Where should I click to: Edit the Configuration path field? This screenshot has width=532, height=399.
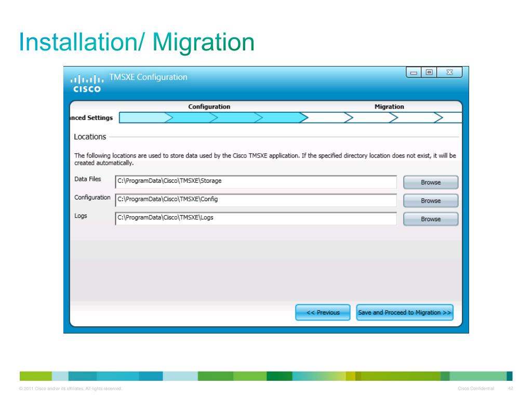pyautogui.click(x=256, y=200)
